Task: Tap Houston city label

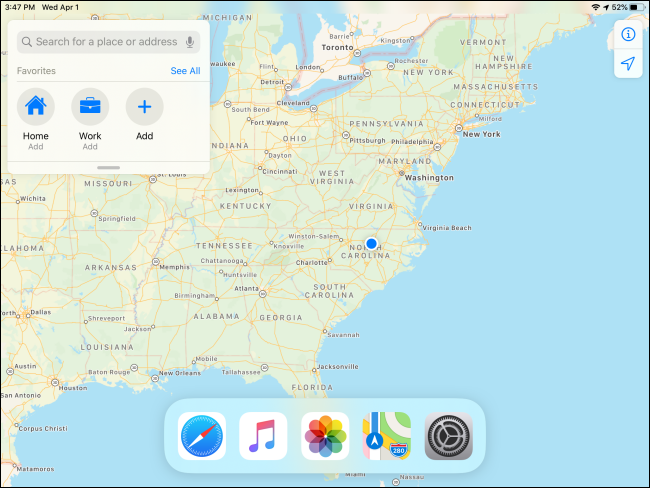Action: click(x=73, y=388)
